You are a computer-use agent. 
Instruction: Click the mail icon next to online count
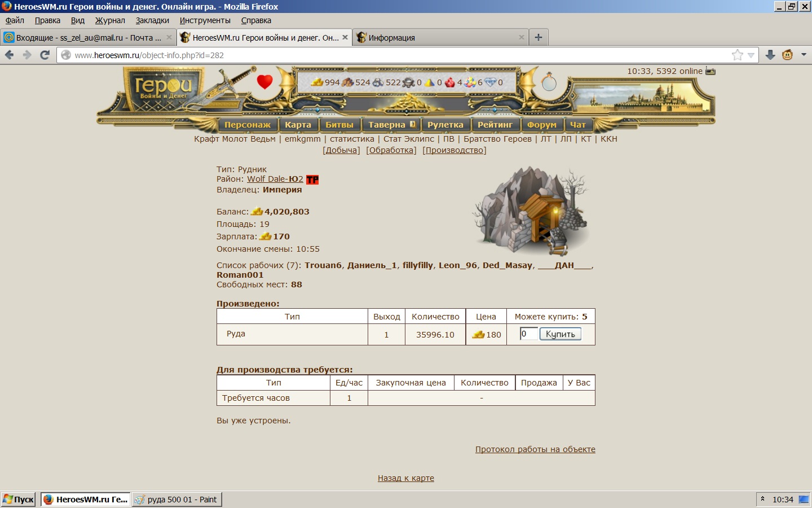click(710, 71)
